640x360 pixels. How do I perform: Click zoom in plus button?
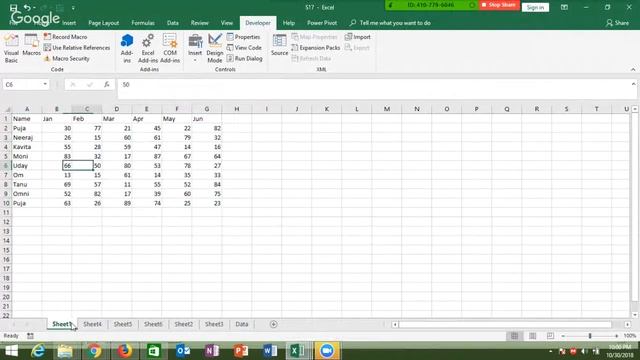point(616,336)
